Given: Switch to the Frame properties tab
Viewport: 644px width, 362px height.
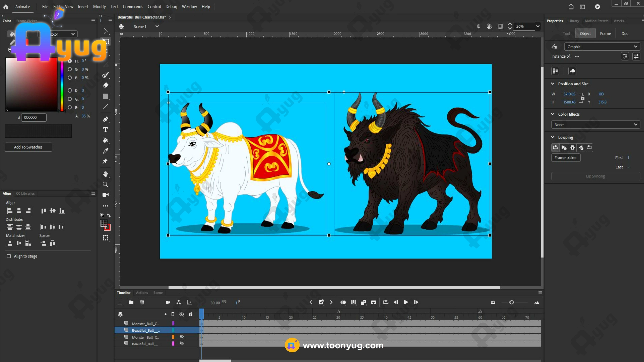Looking at the screenshot, I should pos(605,33).
